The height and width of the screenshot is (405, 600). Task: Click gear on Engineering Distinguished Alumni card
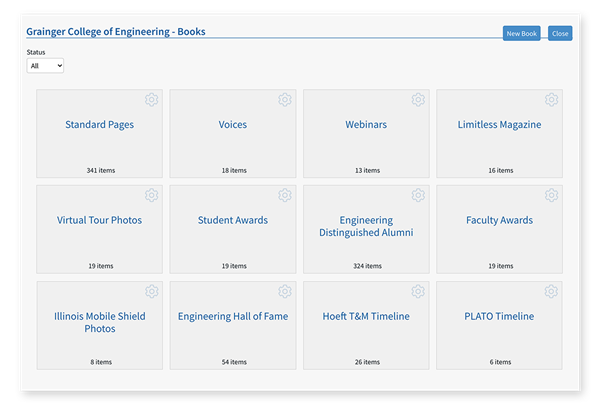418,195
